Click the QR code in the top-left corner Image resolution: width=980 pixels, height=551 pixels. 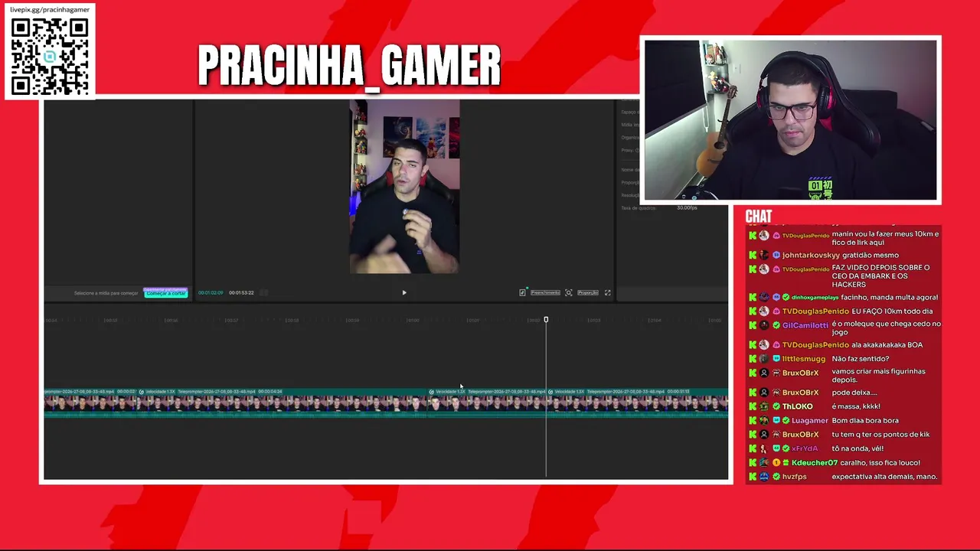(50, 57)
